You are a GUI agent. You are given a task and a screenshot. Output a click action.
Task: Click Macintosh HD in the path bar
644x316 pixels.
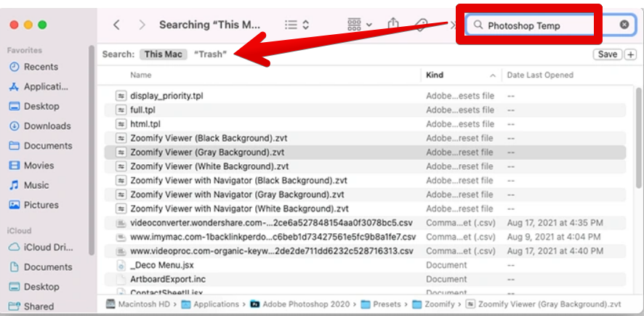click(x=137, y=304)
